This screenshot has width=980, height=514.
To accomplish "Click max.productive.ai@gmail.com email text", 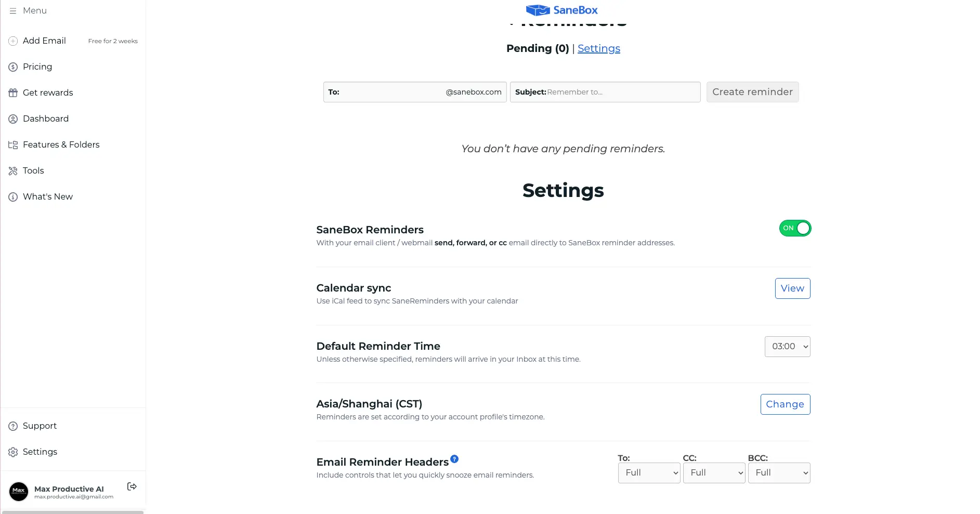I will coord(74,497).
